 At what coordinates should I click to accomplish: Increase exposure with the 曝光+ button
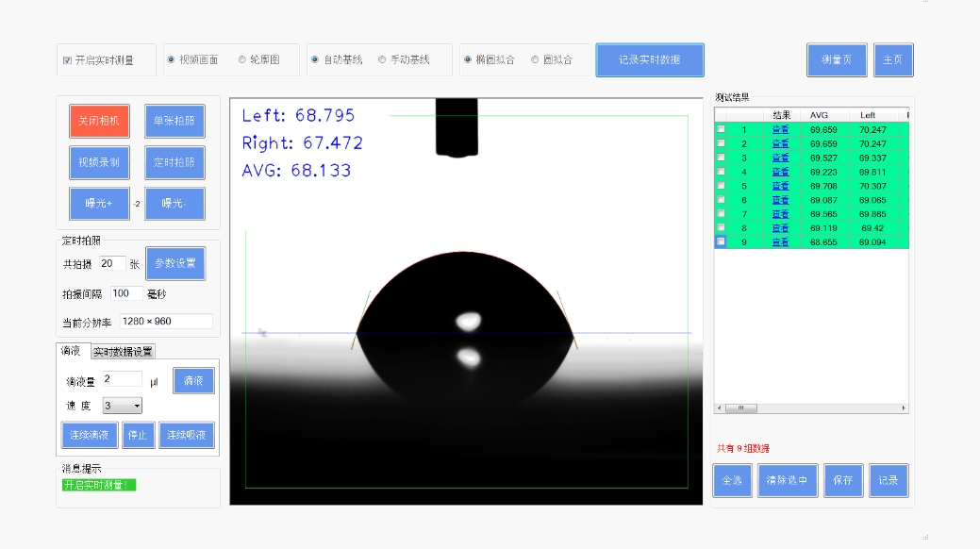pos(99,204)
